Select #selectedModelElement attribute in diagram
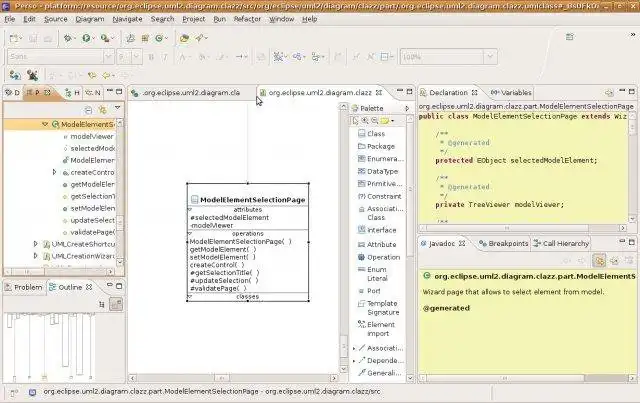 [x=229, y=218]
